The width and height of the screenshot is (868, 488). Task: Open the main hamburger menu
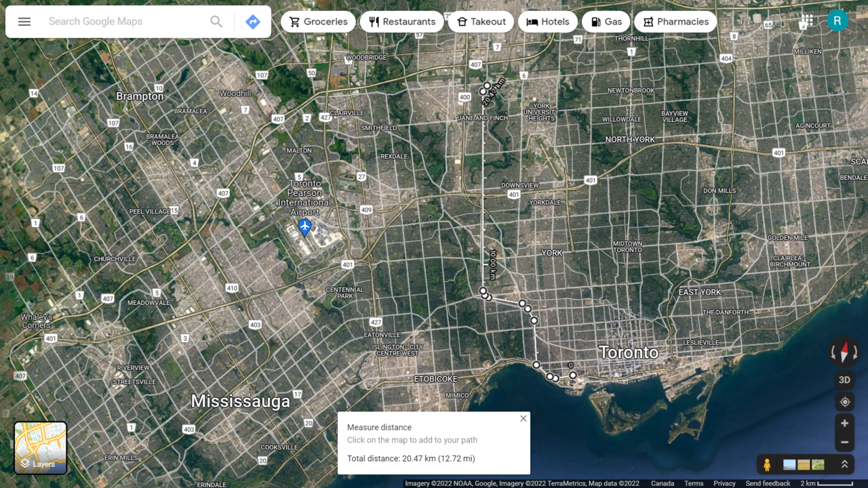tap(24, 22)
